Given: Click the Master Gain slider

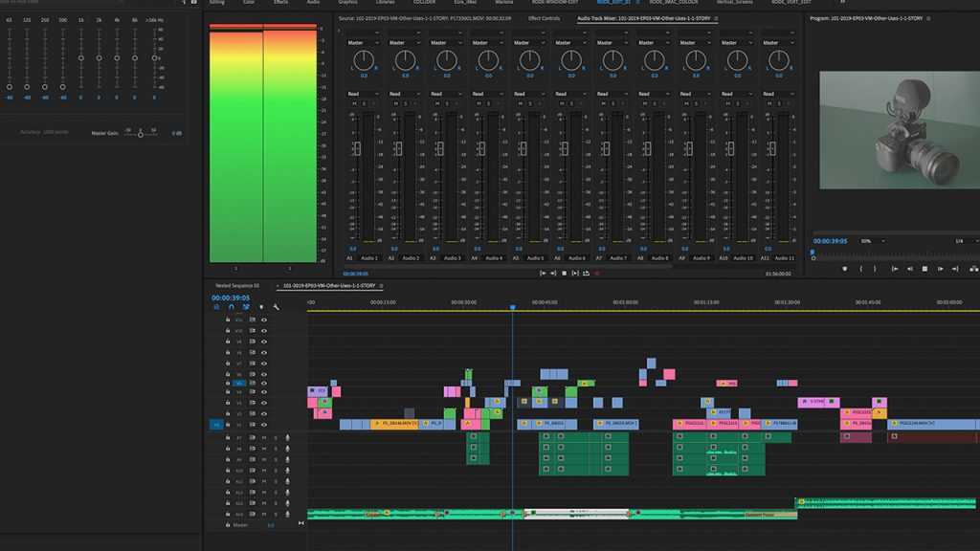Looking at the screenshot, I should (x=141, y=134).
